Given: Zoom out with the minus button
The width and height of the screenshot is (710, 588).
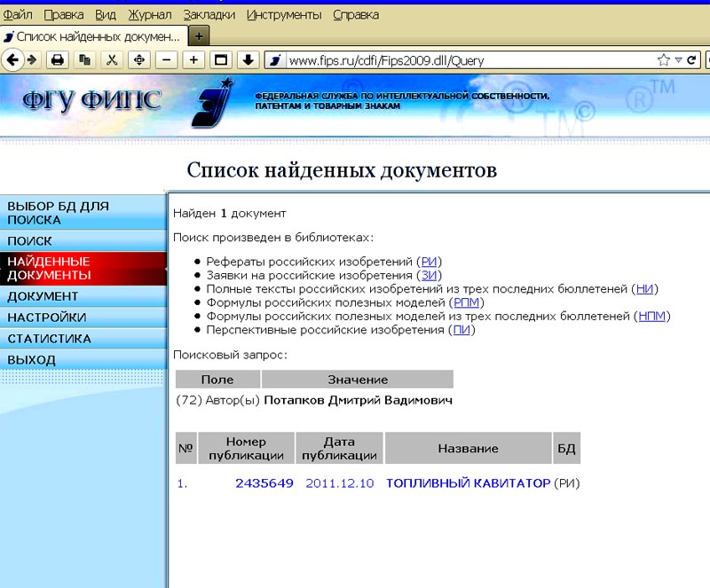Looking at the screenshot, I should click(x=167, y=59).
